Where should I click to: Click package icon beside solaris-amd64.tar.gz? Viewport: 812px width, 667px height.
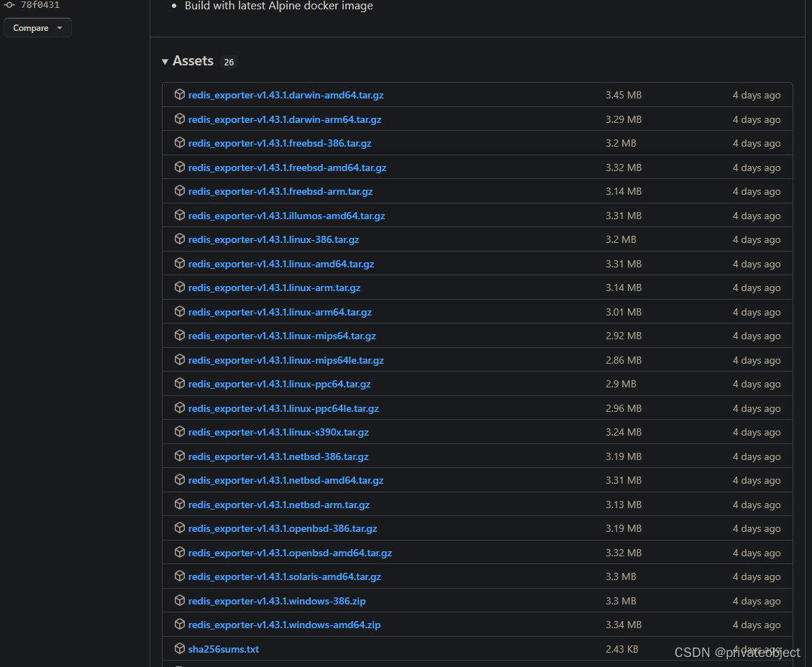180,576
